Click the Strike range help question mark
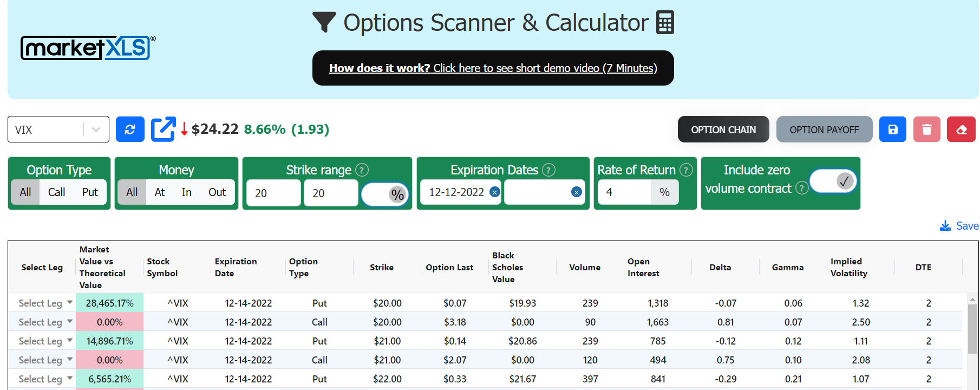980x390 pixels. (x=362, y=170)
